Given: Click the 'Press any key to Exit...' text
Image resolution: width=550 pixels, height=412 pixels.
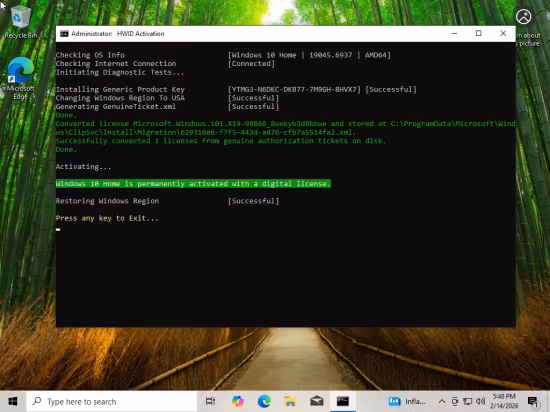Looking at the screenshot, I should tap(107, 218).
